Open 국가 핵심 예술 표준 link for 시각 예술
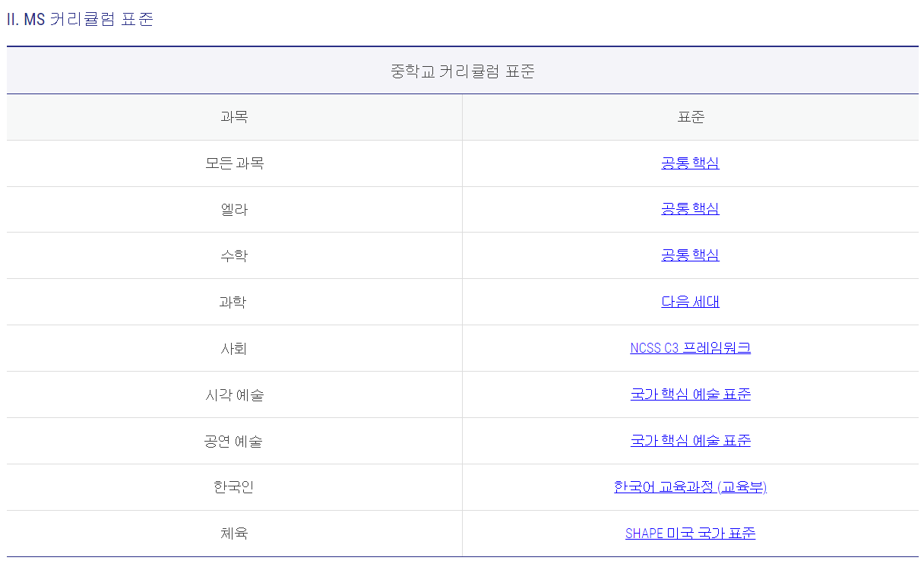924x567 pixels. point(690,394)
